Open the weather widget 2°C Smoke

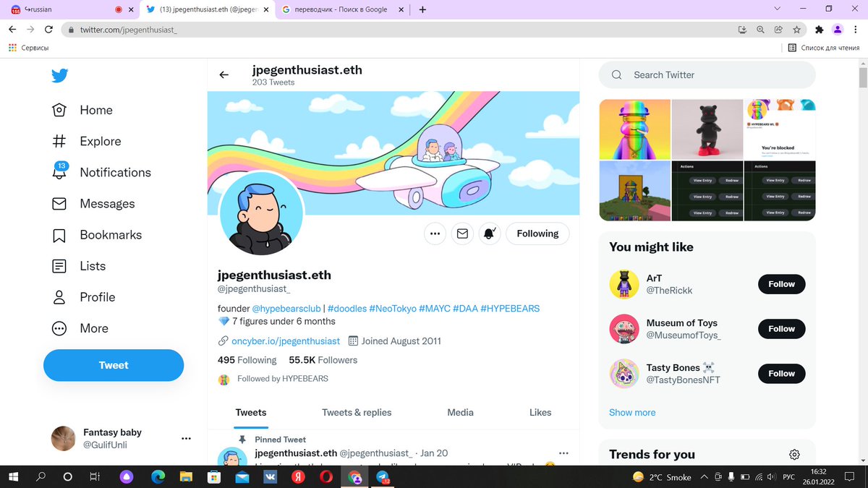(662, 477)
